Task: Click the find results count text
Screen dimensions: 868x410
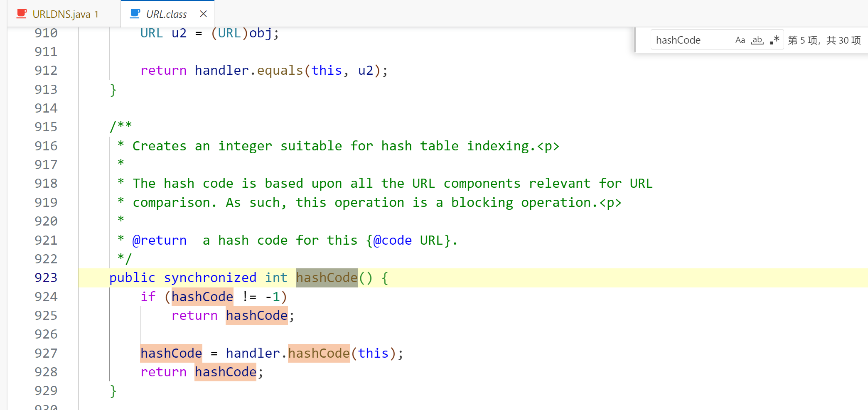Action: (x=824, y=40)
